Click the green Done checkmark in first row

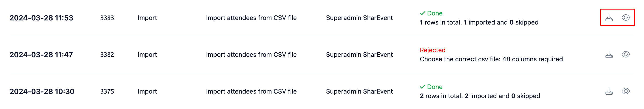[423, 13]
